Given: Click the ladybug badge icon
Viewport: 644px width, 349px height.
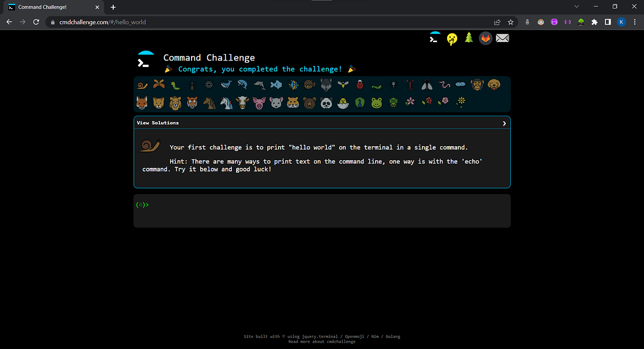Looking at the screenshot, I should [360, 84].
